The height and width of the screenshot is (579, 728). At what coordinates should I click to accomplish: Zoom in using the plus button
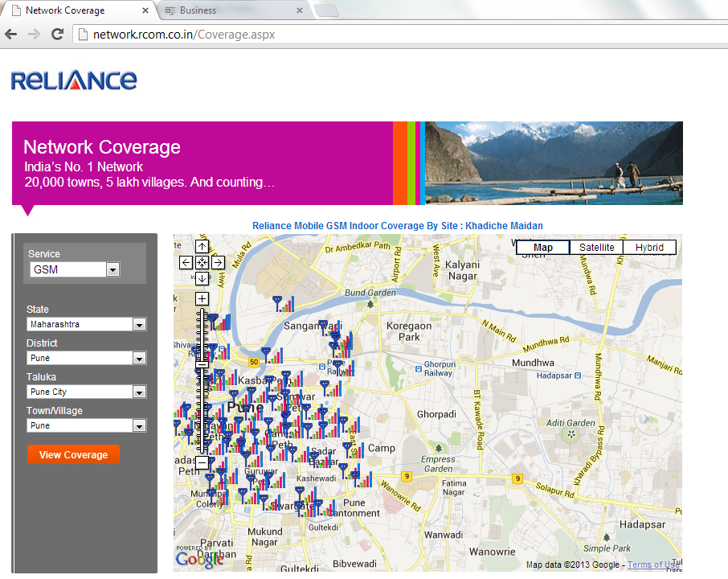202,298
